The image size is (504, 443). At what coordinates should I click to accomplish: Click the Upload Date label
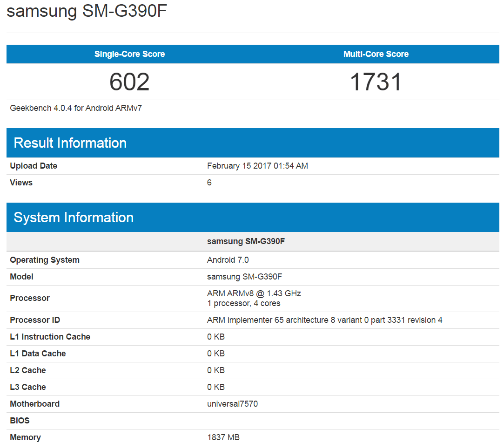coord(34,166)
